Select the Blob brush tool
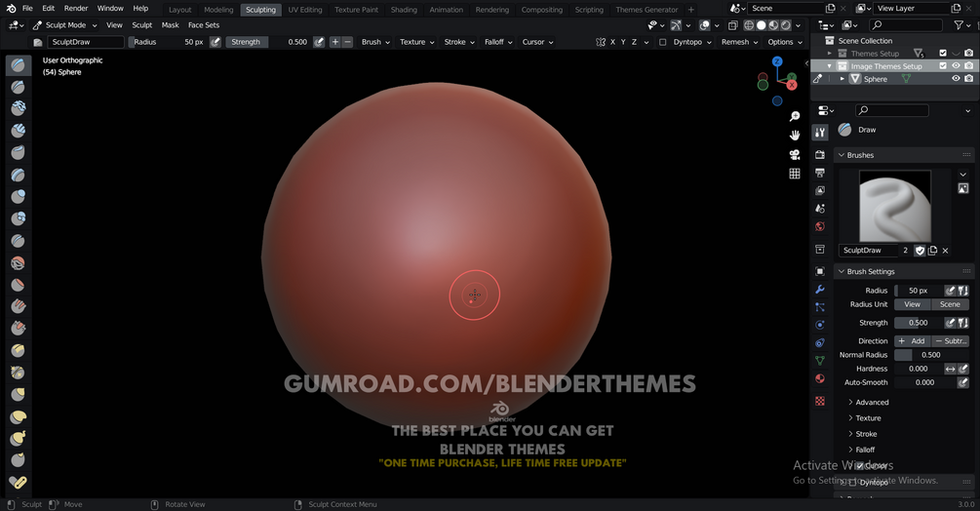The image size is (980, 511). pyautogui.click(x=19, y=218)
